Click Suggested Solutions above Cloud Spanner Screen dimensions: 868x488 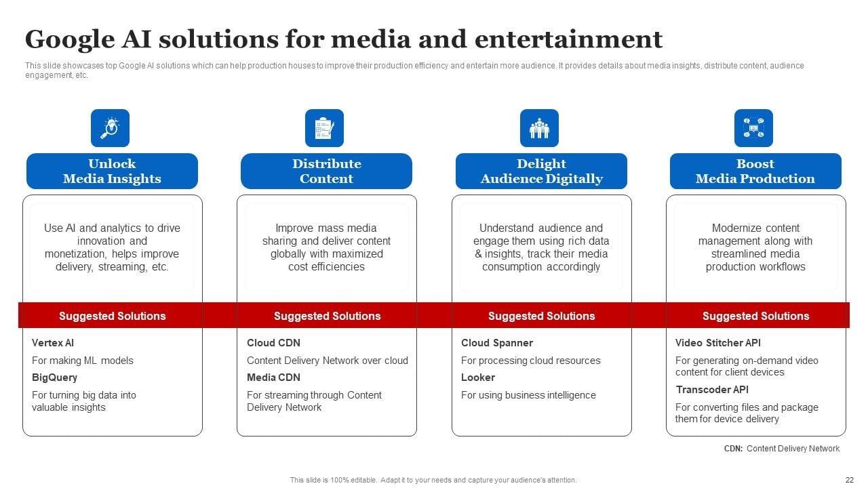pyautogui.click(x=541, y=316)
